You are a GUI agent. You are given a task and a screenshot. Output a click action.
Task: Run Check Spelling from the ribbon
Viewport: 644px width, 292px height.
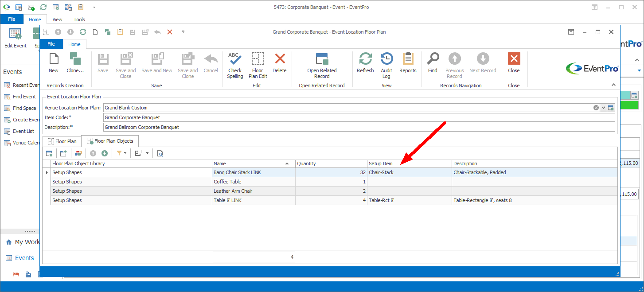tap(235, 66)
